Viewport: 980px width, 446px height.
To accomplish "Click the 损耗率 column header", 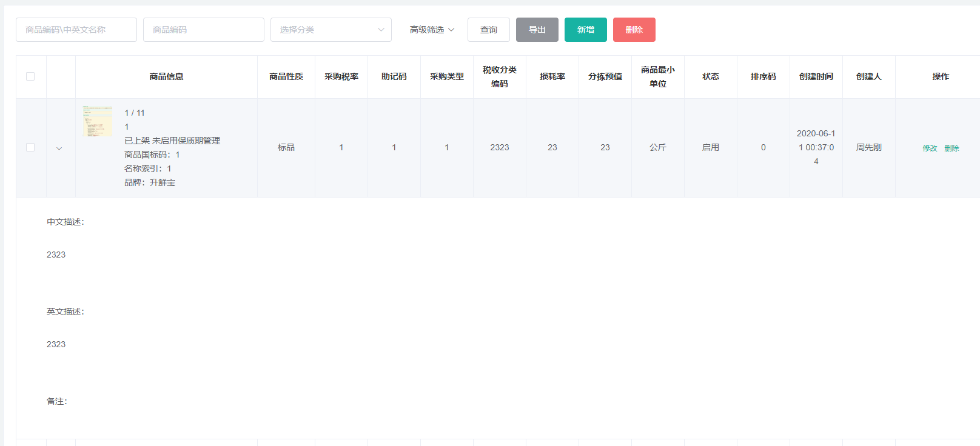I will [x=552, y=76].
